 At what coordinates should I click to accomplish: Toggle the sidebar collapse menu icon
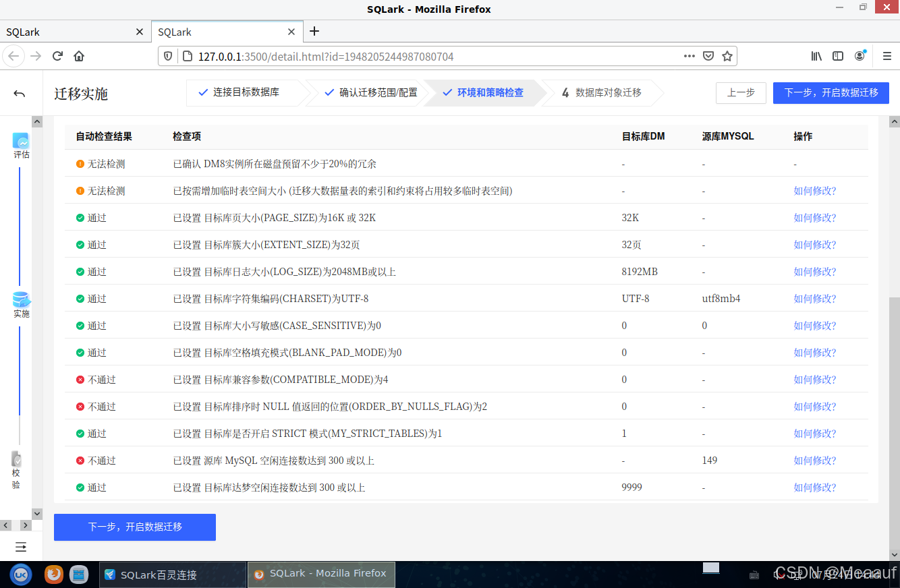21,547
